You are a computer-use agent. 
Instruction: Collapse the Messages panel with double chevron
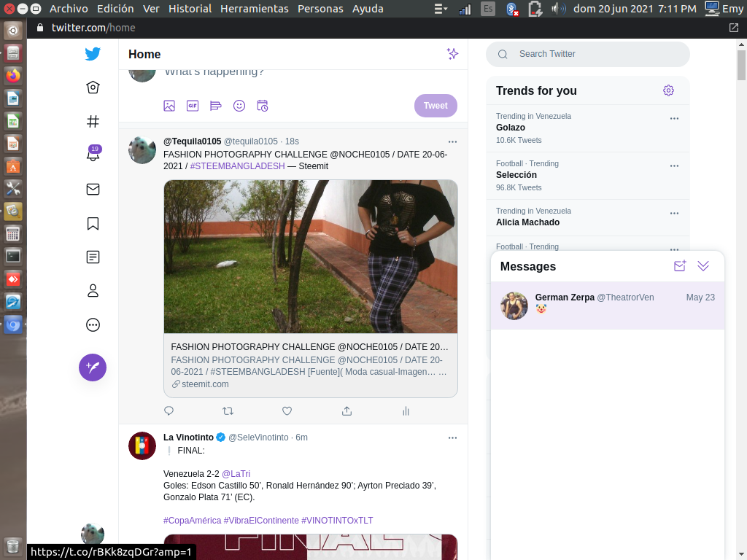(703, 266)
